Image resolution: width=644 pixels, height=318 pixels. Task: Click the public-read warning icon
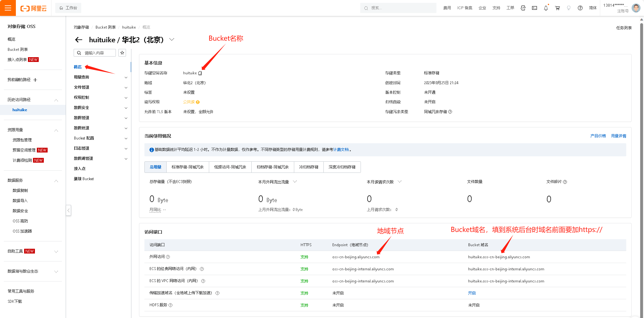pyautogui.click(x=198, y=102)
